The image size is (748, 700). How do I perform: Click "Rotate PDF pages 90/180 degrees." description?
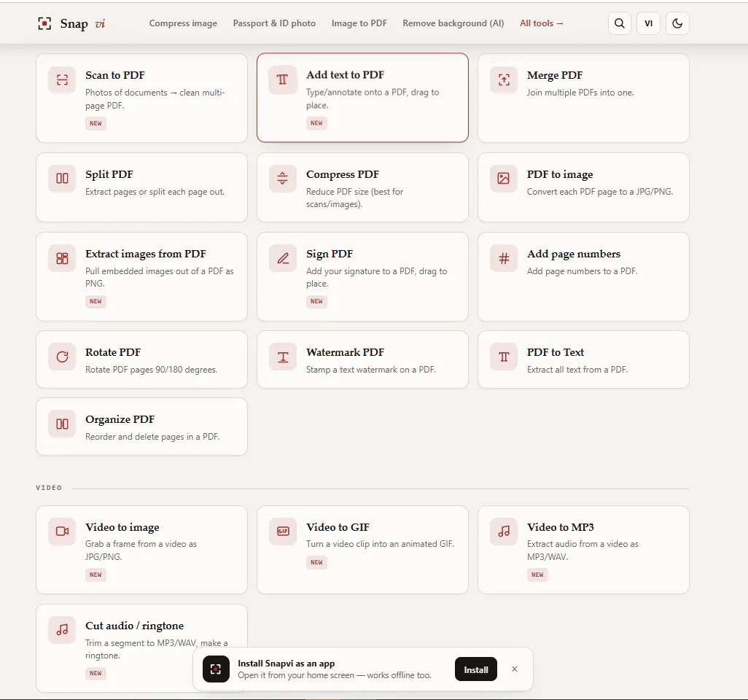coord(151,370)
